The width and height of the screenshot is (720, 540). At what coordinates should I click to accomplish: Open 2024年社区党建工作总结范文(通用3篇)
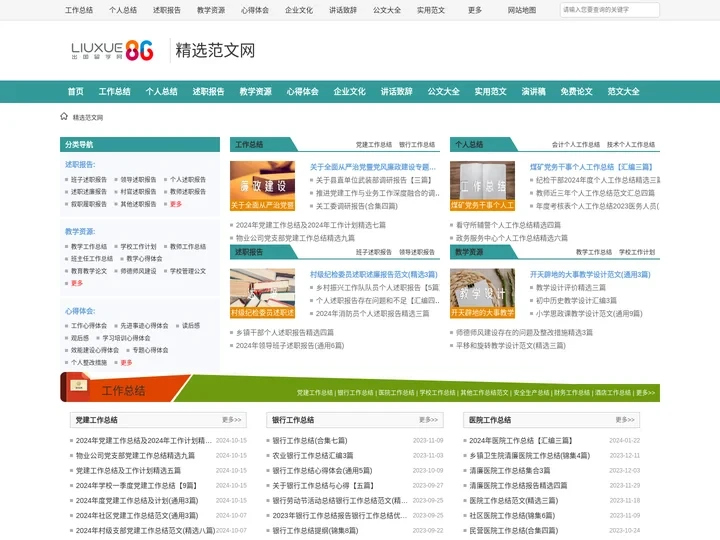pyautogui.click(x=137, y=516)
